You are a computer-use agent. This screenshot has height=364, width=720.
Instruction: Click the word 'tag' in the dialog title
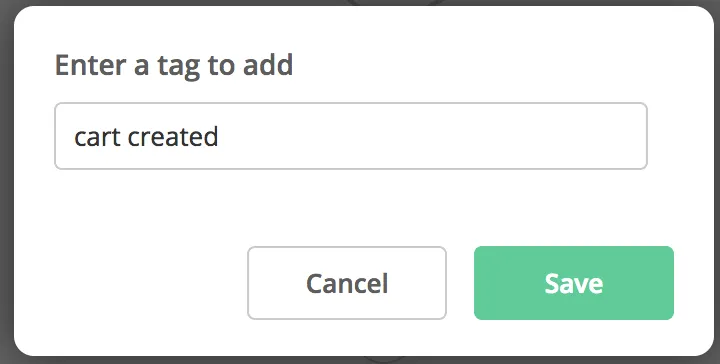pyautogui.click(x=179, y=67)
